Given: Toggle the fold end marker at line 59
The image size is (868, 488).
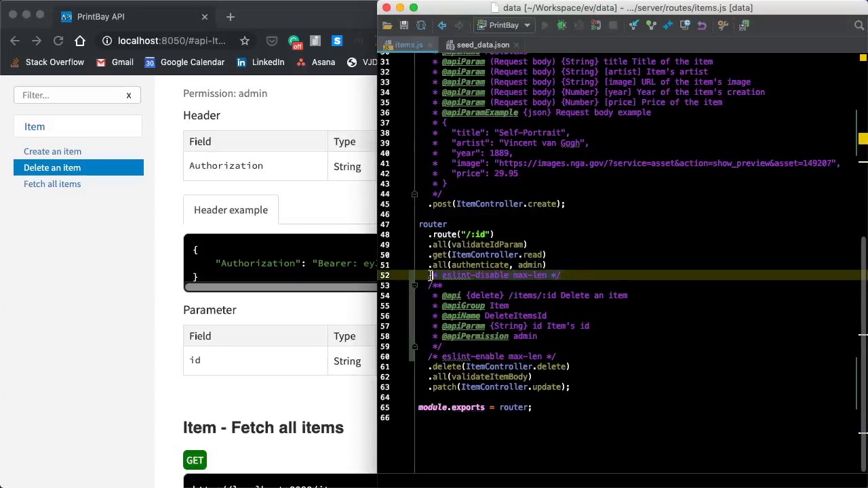Looking at the screenshot, I should 414,346.
